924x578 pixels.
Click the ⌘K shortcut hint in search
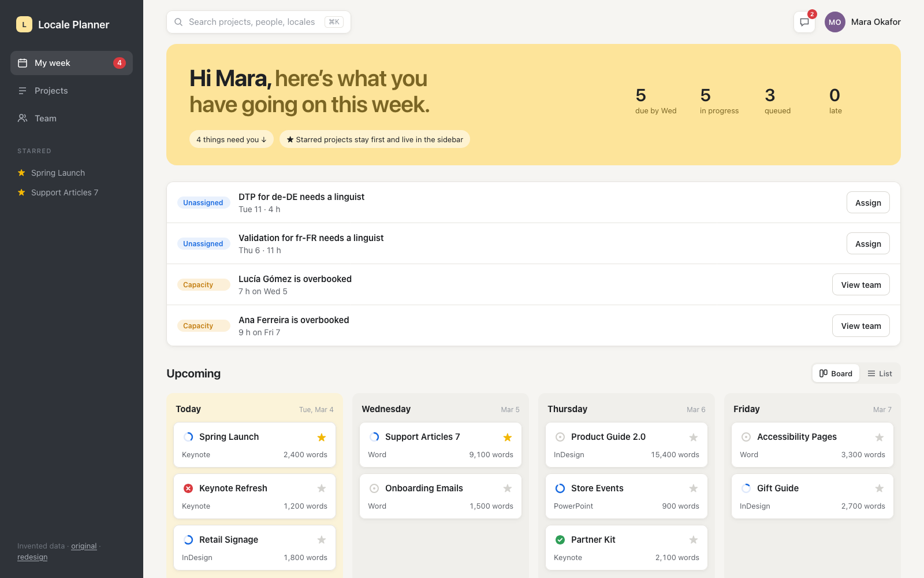tap(334, 22)
